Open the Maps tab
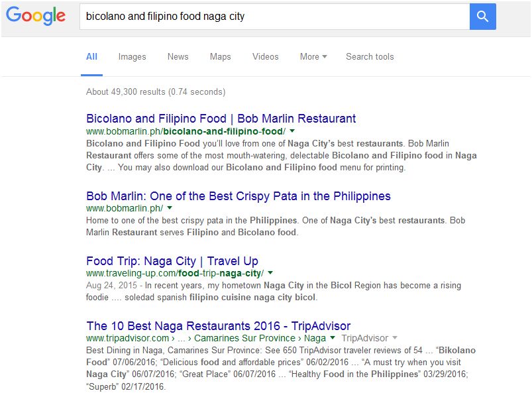532x397 pixels. pos(220,57)
